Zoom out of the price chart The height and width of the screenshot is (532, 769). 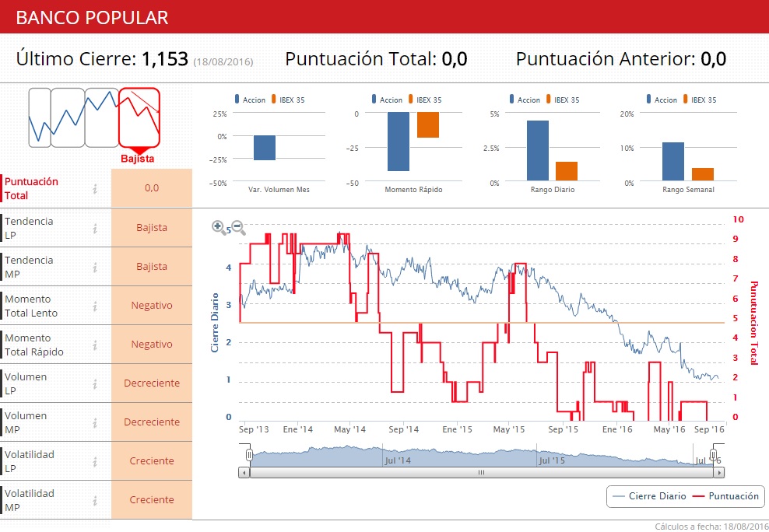(238, 227)
